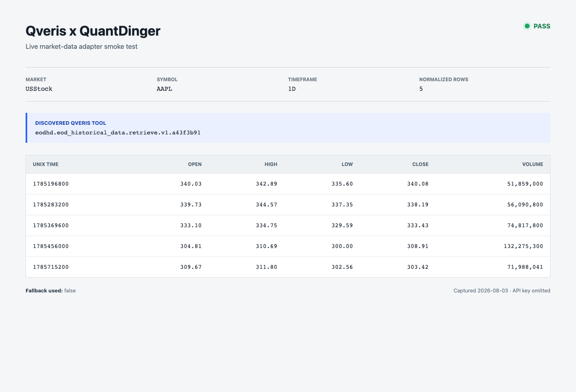Select high value 334.75
Image resolution: width=576 pixels, height=392 pixels.
(266, 226)
